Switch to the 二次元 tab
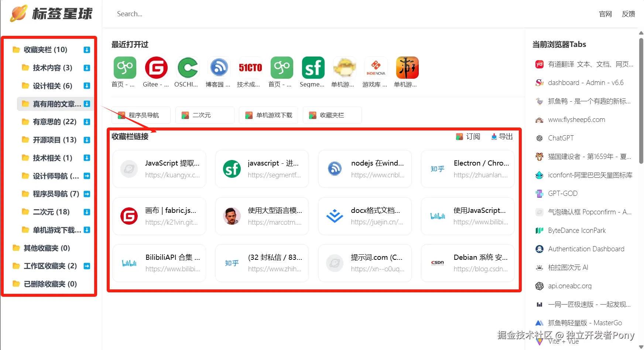The image size is (644, 350). [205, 115]
